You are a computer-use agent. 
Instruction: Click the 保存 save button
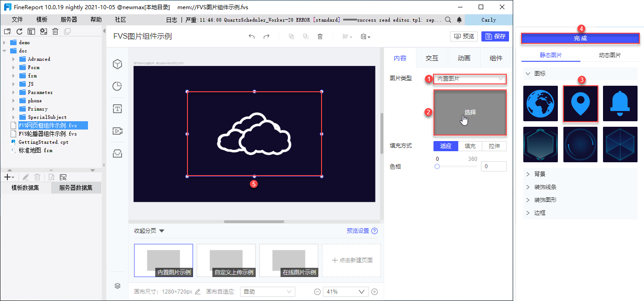tap(495, 36)
